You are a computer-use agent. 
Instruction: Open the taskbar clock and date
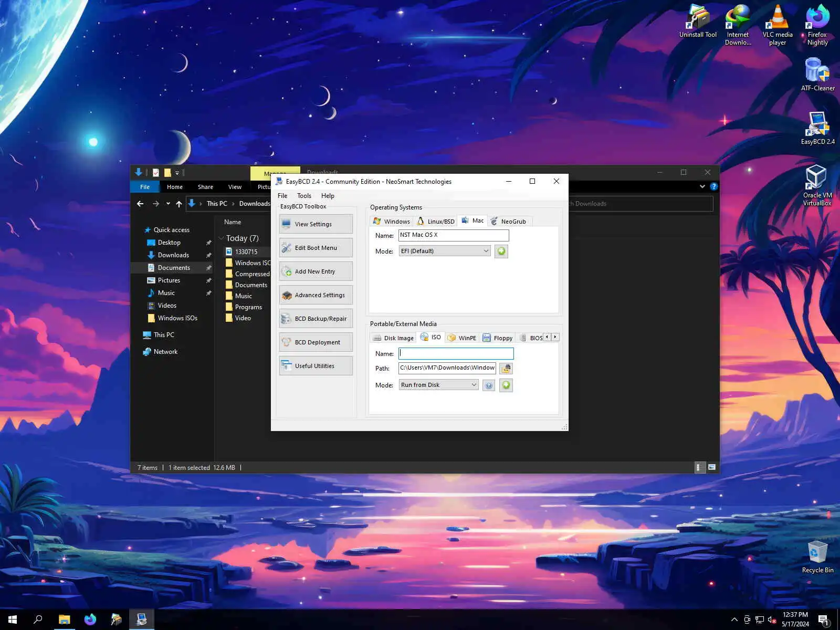[795, 619]
